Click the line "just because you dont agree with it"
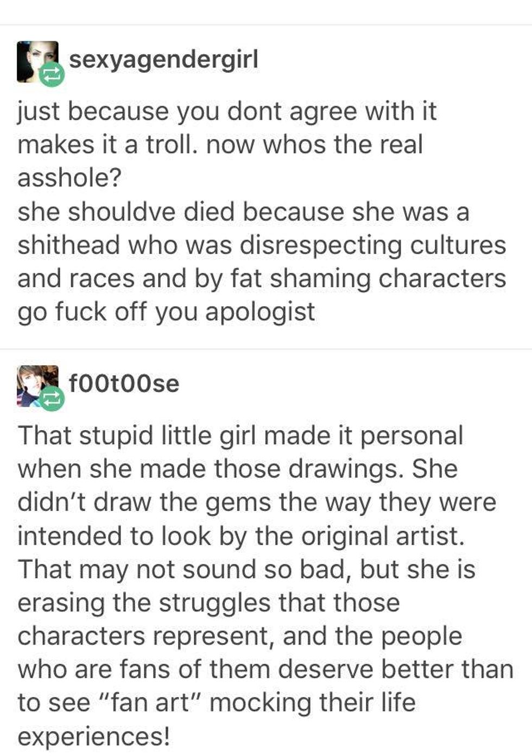 (x=227, y=112)
